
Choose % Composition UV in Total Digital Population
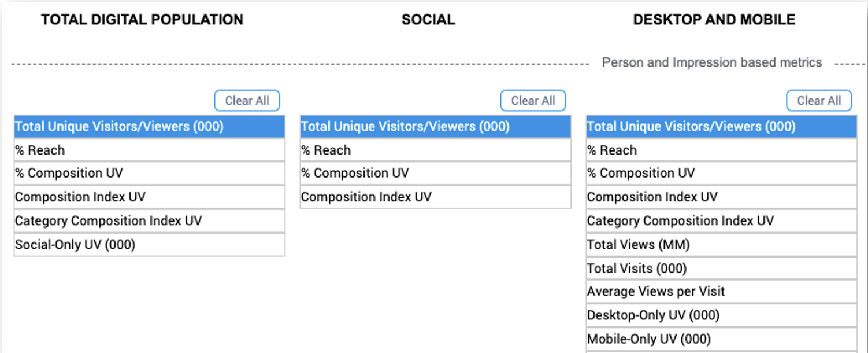point(150,174)
